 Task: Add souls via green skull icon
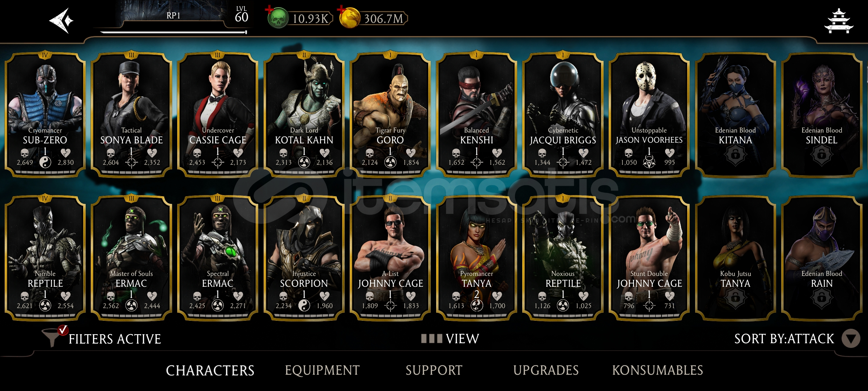277,18
